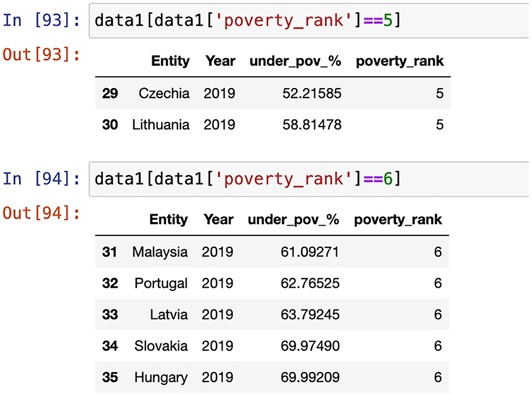532x395 pixels.
Task: Click the 69.97490 value for Slovakia
Action: point(310,346)
